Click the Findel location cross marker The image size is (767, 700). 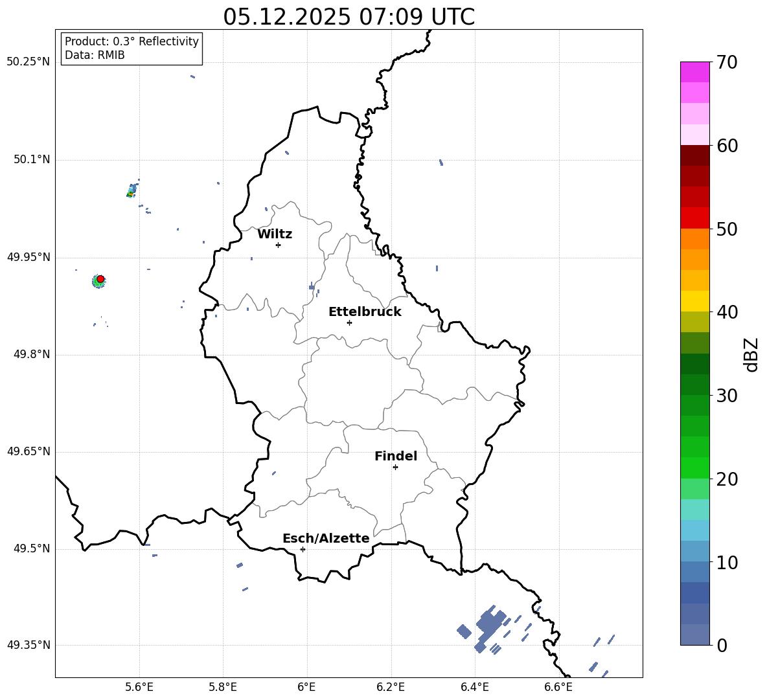click(x=395, y=468)
